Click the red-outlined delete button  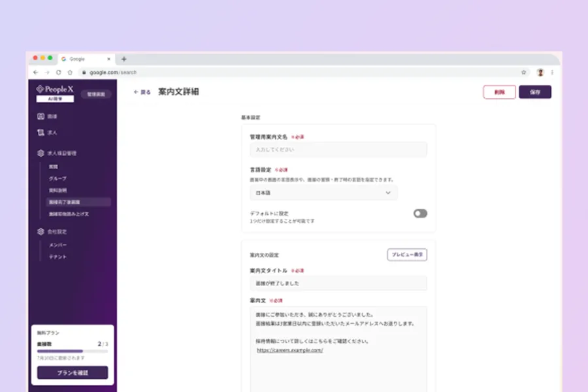[x=499, y=92]
